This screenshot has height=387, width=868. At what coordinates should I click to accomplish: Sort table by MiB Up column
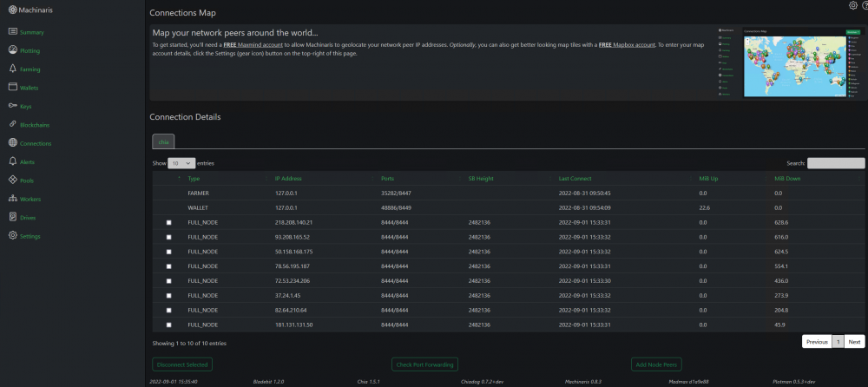708,178
